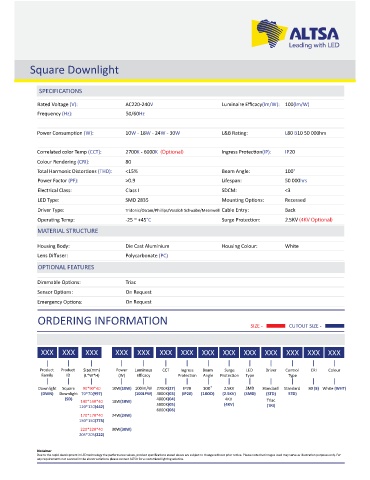Select the XXX box above Product Family
This screenshot has height=480, width=370.
click(x=47, y=352)
